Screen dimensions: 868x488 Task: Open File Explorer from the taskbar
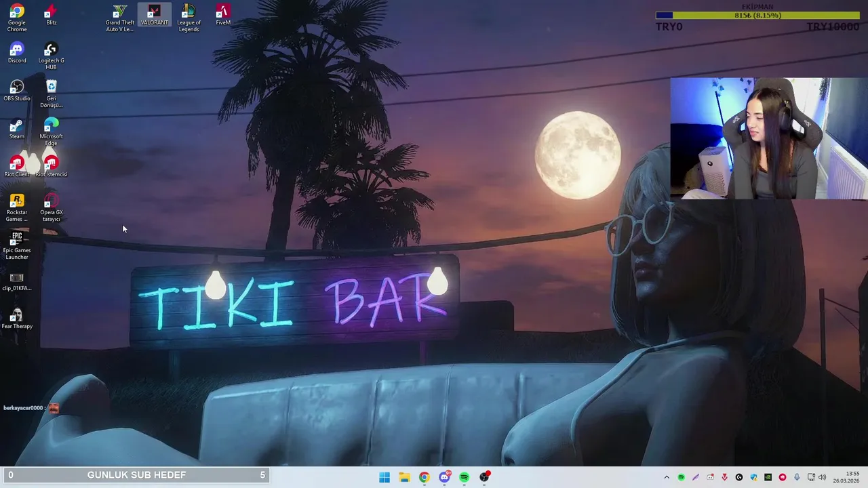coord(404,477)
